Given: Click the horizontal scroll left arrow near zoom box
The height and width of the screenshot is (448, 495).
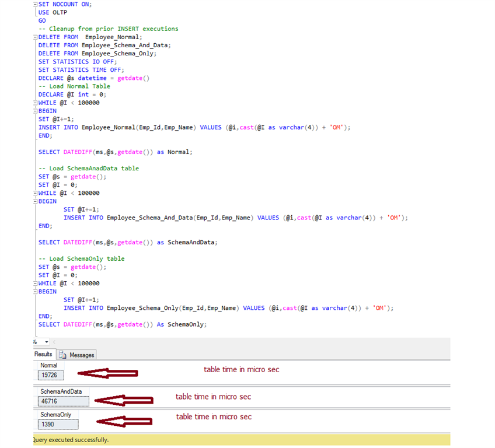Looking at the screenshot, I should pos(54,342).
